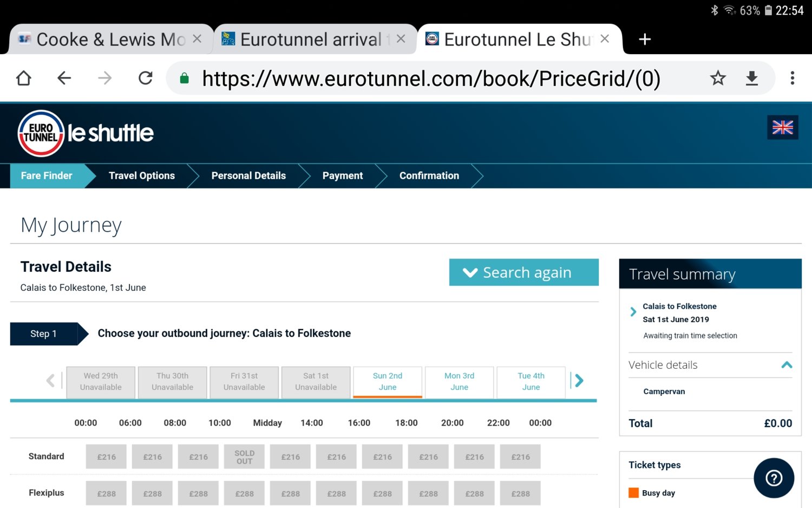Select Thu 30th Unavailable date

(x=173, y=382)
